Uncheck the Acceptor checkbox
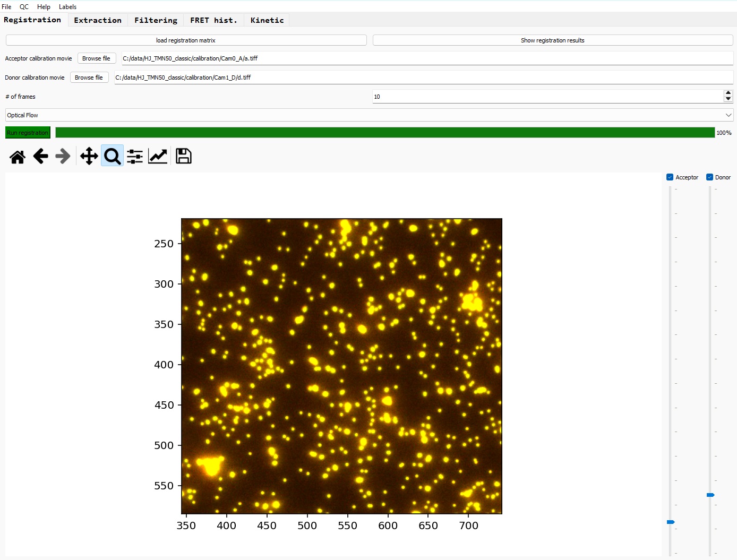This screenshot has height=560, width=737. pos(670,177)
